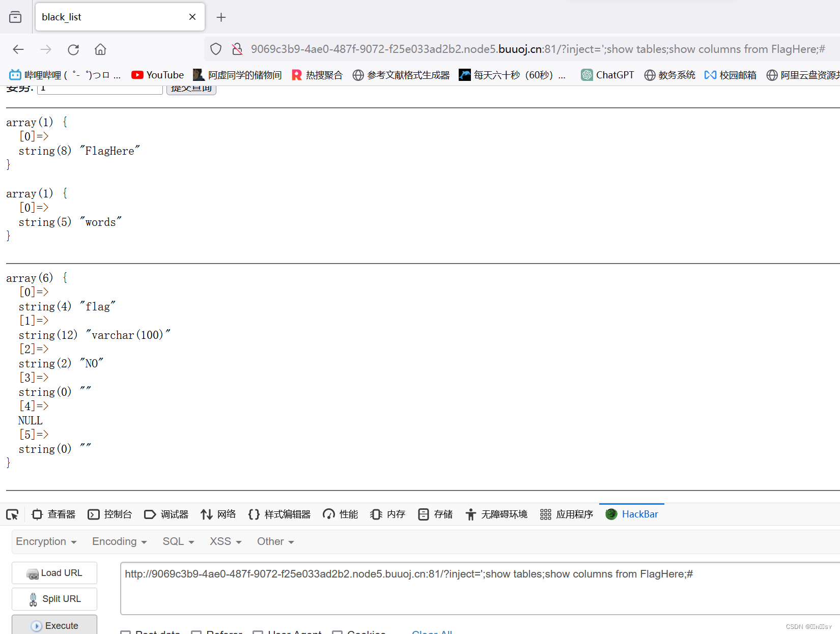Screen dimensions: 840x634
Task: Click the home button
Action: [100, 49]
